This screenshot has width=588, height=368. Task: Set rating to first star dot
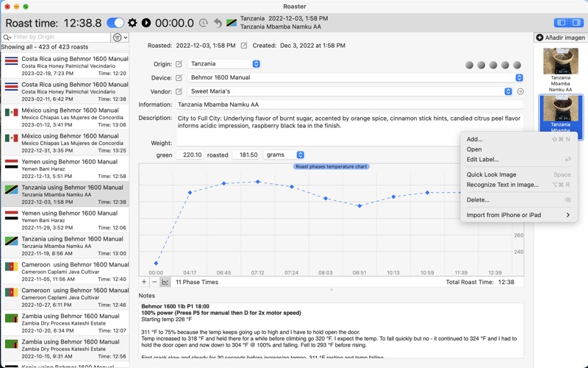click(x=469, y=66)
